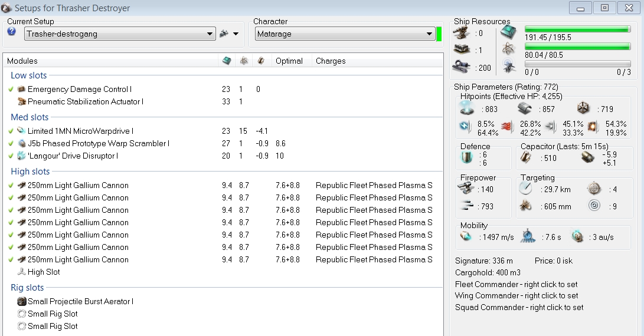Click the Emergency Damage Control module icon

[21, 89]
